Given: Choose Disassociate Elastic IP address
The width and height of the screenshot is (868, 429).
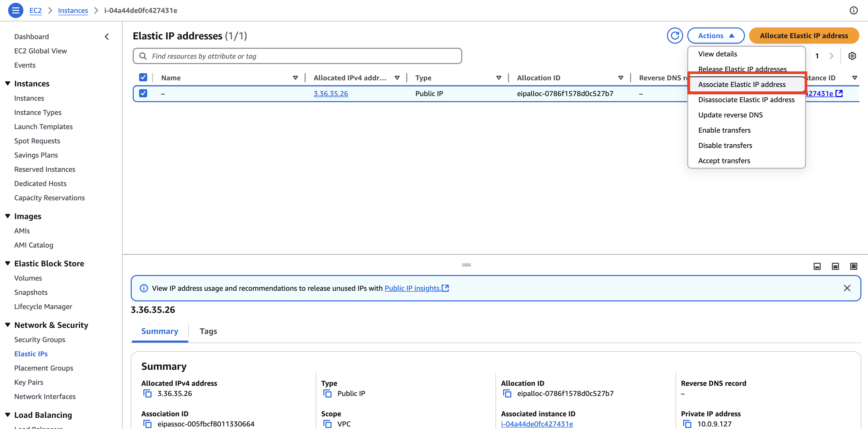Looking at the screenshot, I should pyautogui.click(x=746, y=100).
